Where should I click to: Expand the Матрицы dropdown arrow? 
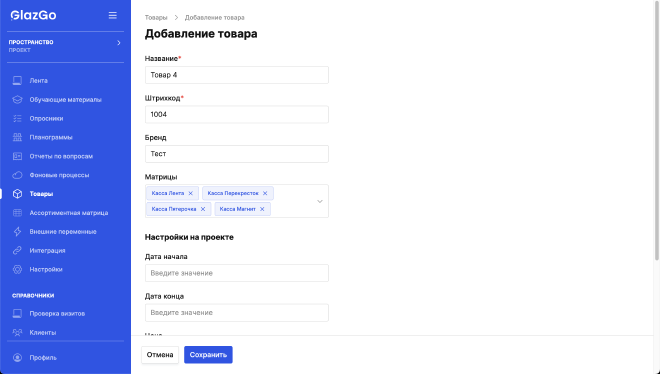319,201
